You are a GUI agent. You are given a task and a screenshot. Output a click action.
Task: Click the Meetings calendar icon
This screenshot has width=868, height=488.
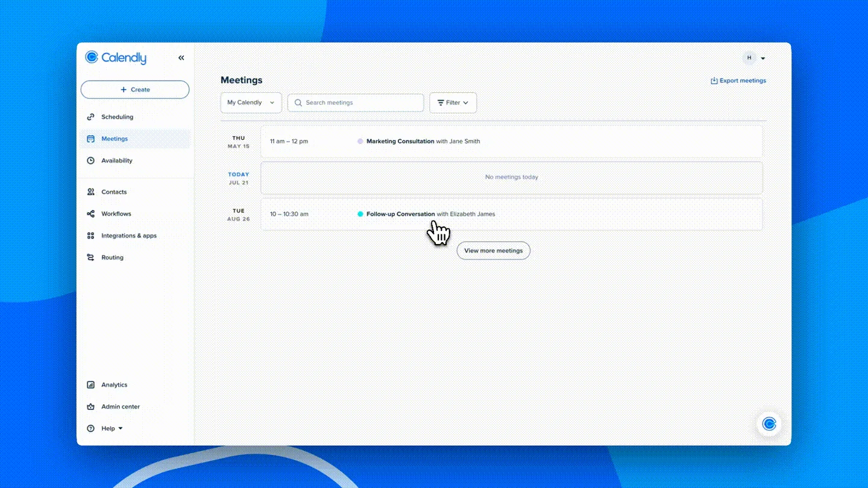click(90, 139)
